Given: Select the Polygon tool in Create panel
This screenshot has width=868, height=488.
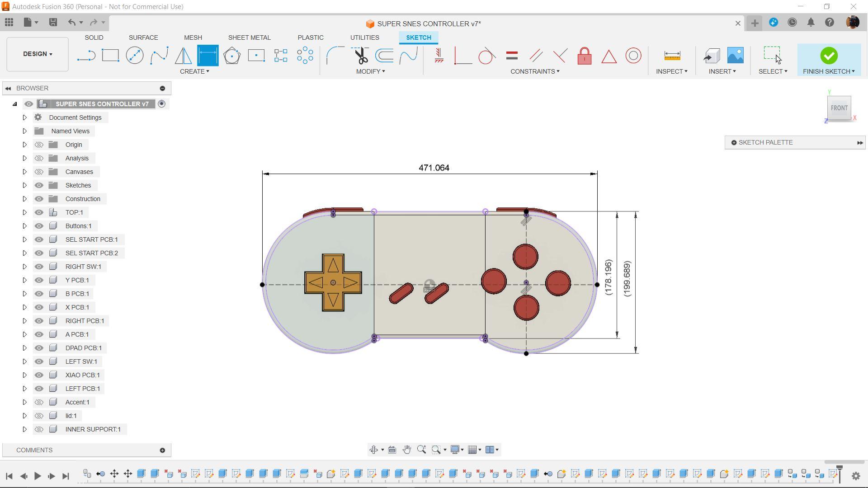Looking at the screenshot, I should (232, 56).
